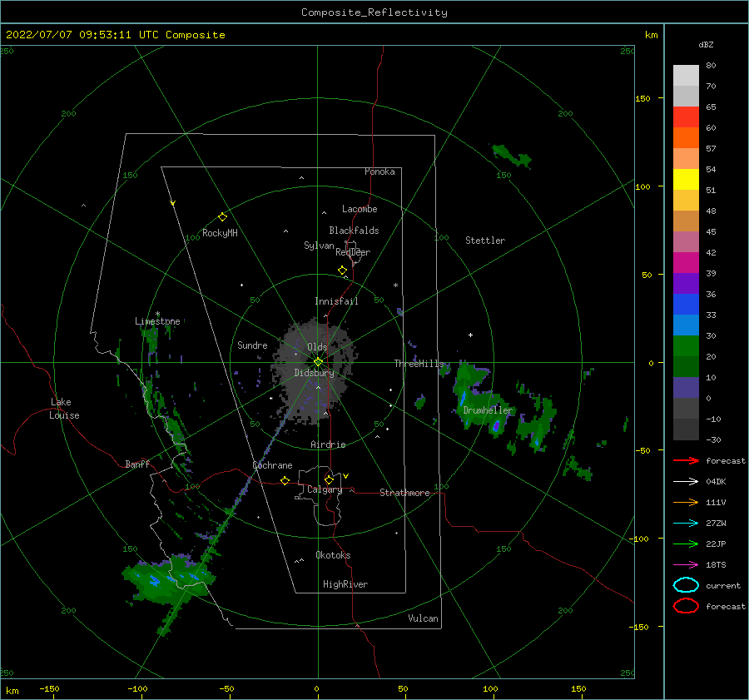The height and width of the screenshot is (700, 749).
Task: Click the white asterisk marker east of Innisfail
Action: tap(395, 285)
